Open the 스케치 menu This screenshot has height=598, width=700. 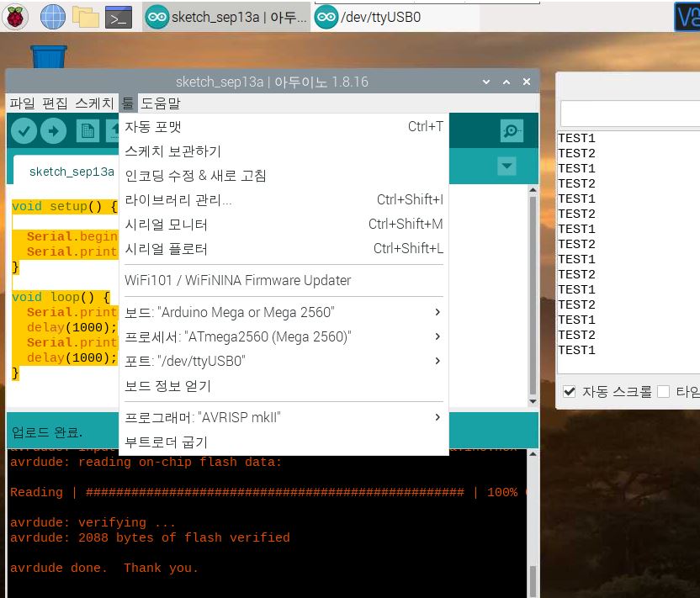click(x=94, y=103)
